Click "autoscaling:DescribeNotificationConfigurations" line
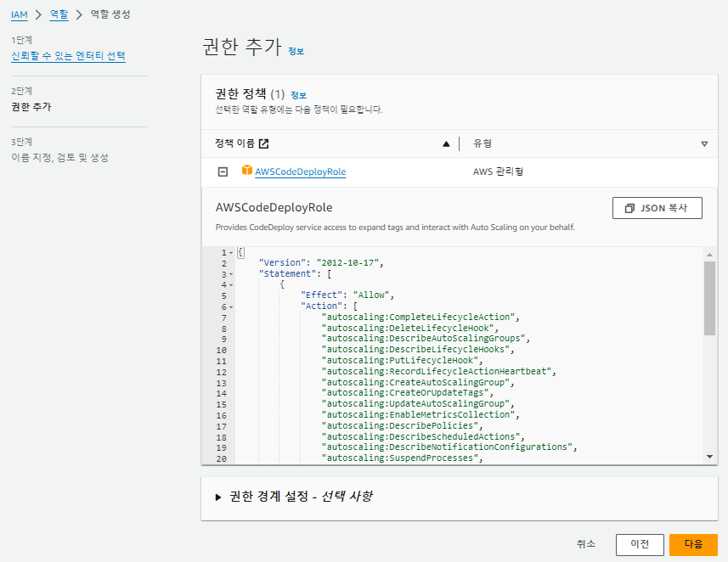 click(x=449, y=447)
